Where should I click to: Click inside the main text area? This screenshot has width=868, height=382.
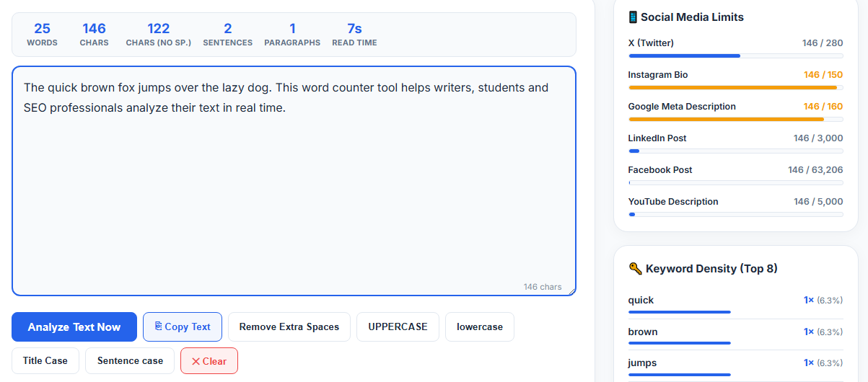[x=294, y=181]
